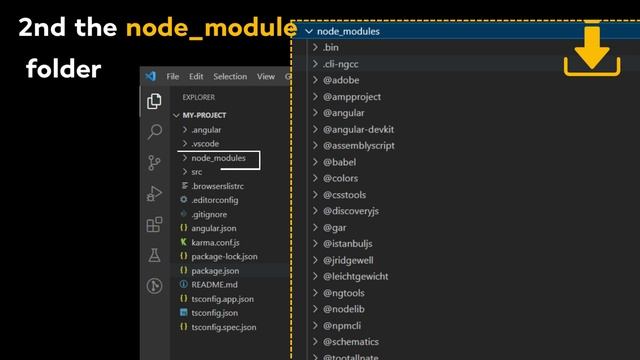Open package-lock.json file name
This screenshot has height=360, width=640.
[224, 256]
